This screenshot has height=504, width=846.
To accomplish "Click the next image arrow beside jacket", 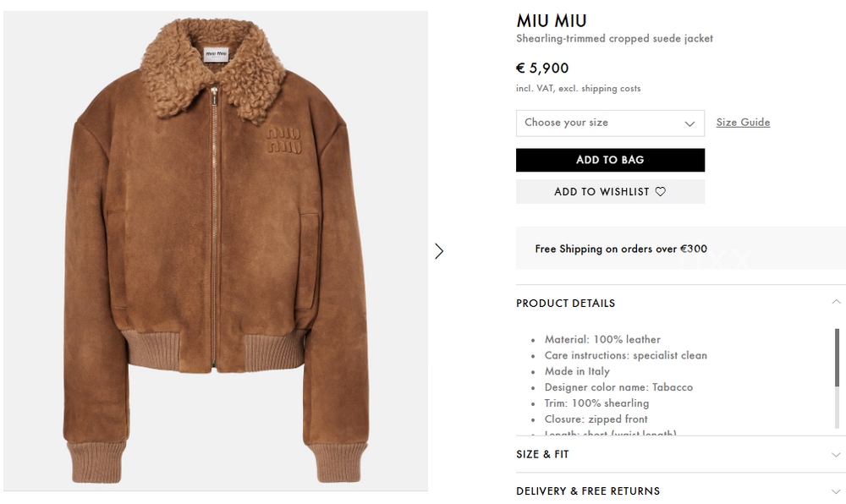I will tap(439, 251).
